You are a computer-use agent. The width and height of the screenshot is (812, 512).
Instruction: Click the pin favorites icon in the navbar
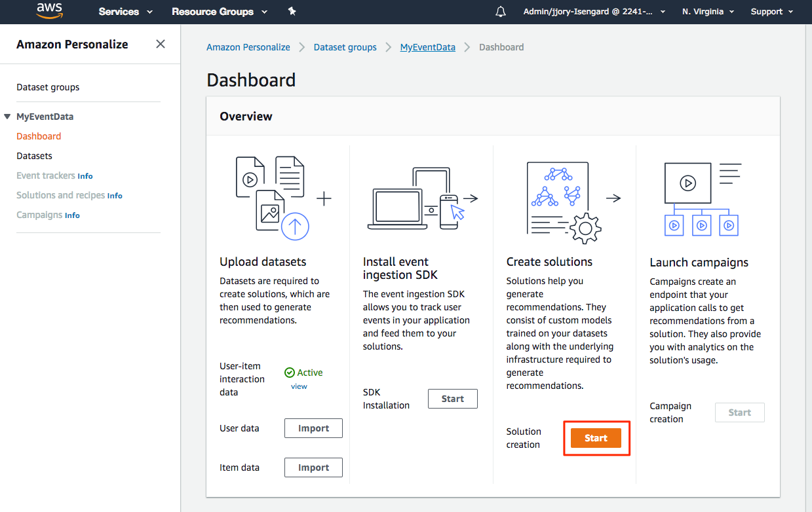coord(292,11)
